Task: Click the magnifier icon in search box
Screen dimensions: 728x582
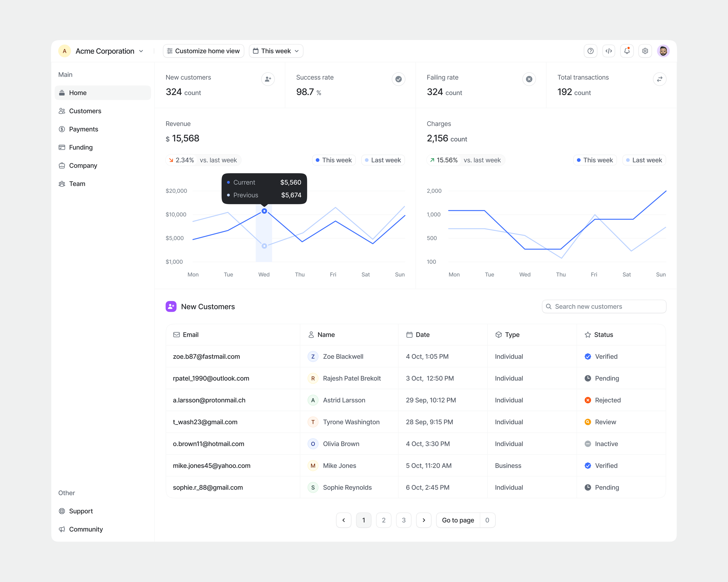Action: [x=549, y=306]
